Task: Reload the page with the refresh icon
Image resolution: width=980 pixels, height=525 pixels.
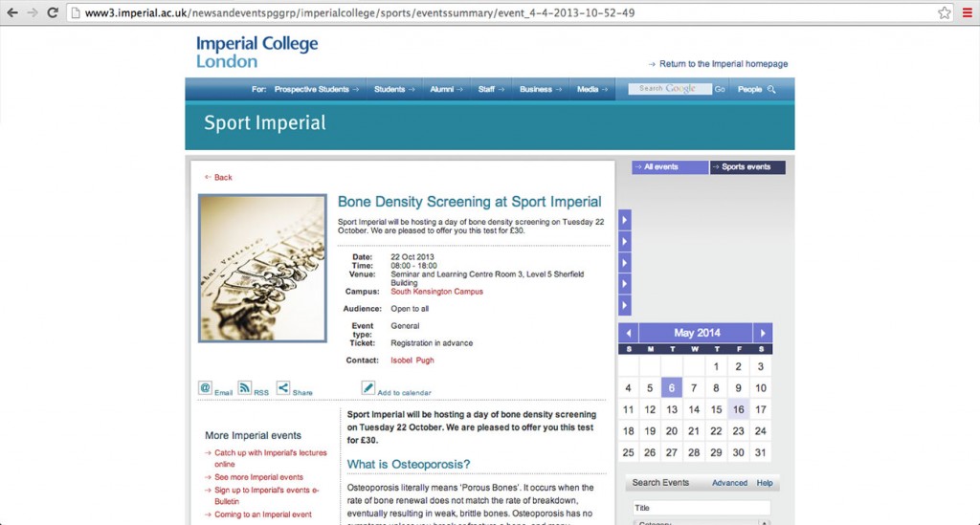Action: click(x=53, y=13)
